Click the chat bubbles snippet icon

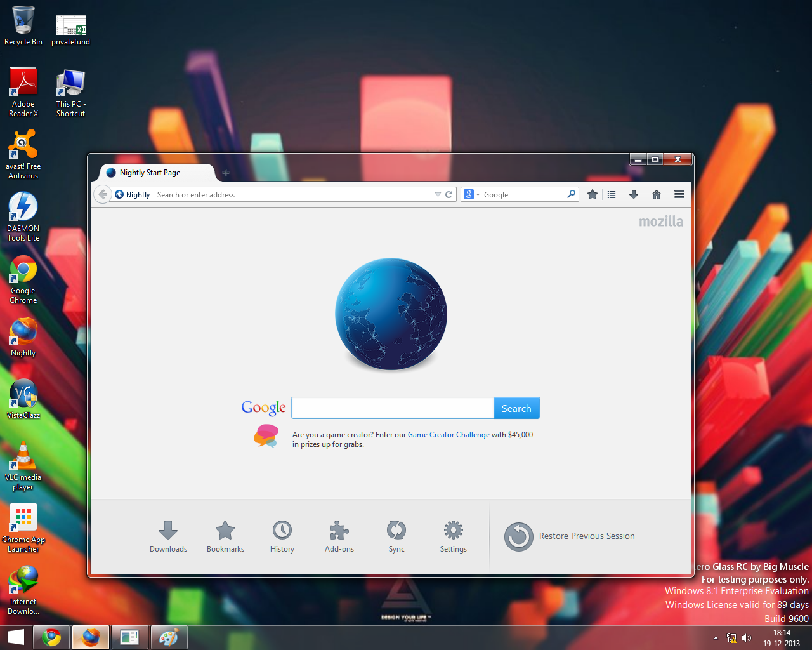point(266,436)
